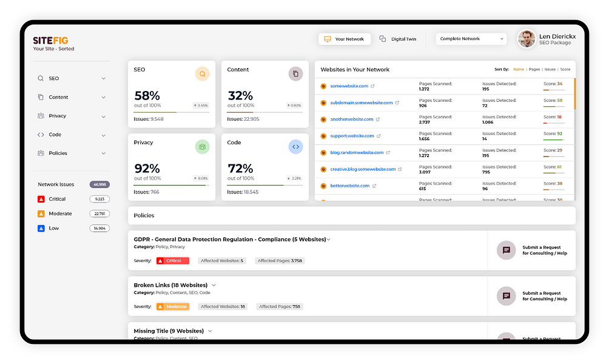Open the Complete Network dropdown
609x364 pixels.
471,39
